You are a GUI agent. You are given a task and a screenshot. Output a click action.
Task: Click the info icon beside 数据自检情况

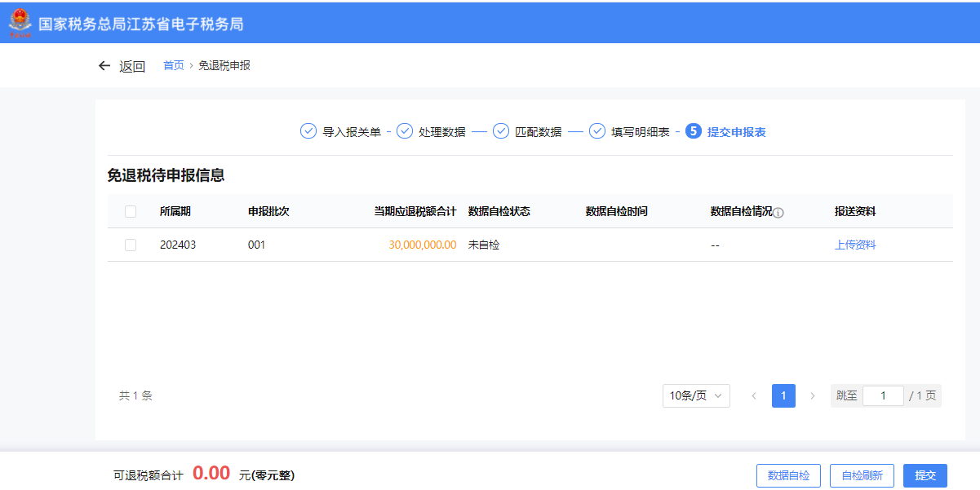point(778,213)
